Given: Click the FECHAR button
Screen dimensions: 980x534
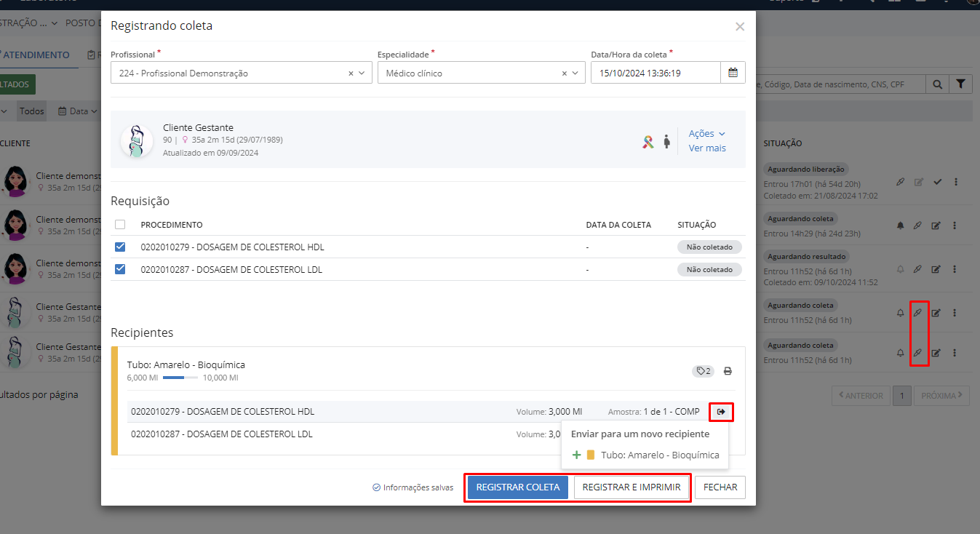Looking at the screenshot, I should tap(720, 487).
